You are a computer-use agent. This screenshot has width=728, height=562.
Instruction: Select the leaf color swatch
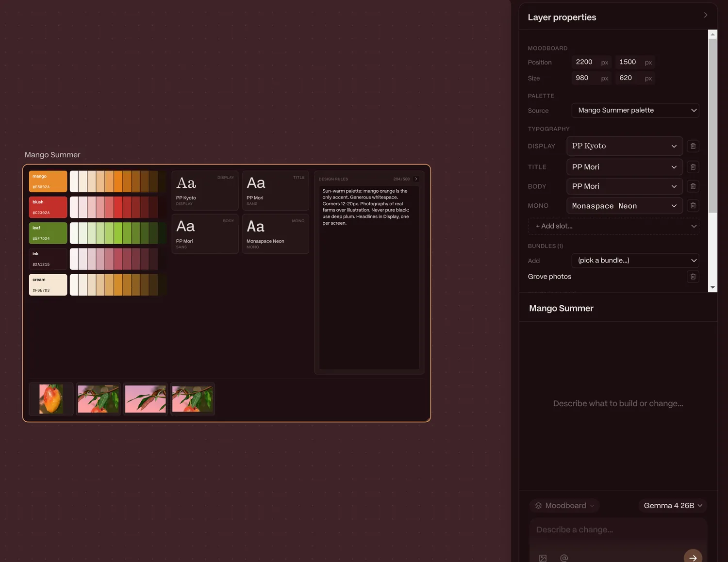[48, 233]
